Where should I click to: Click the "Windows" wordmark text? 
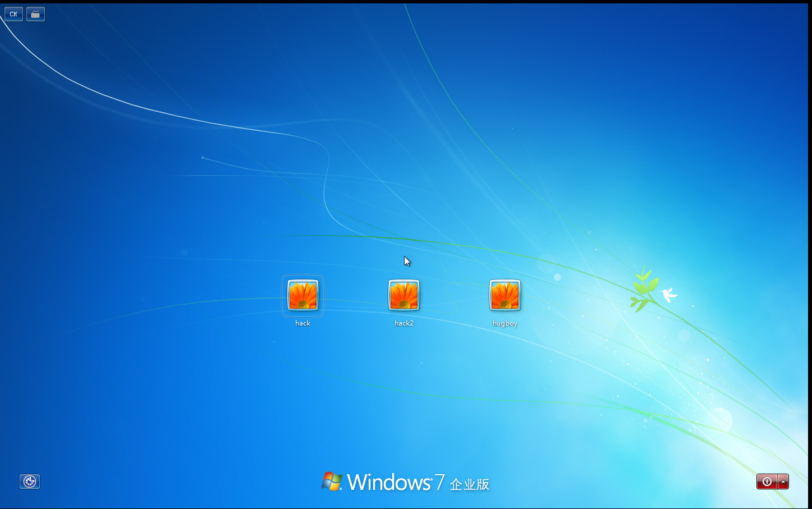point(389,483)
